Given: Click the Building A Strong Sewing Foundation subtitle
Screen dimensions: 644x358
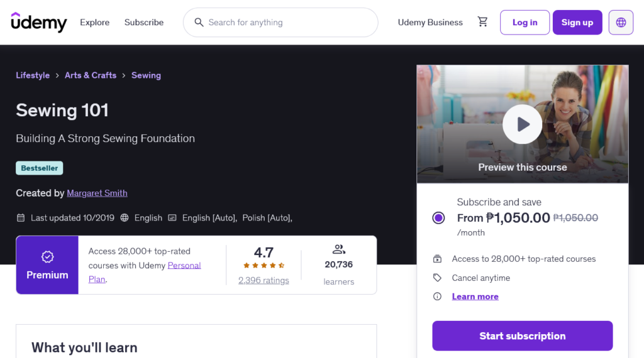Looking at the screenshot, I should coord(106,138).
